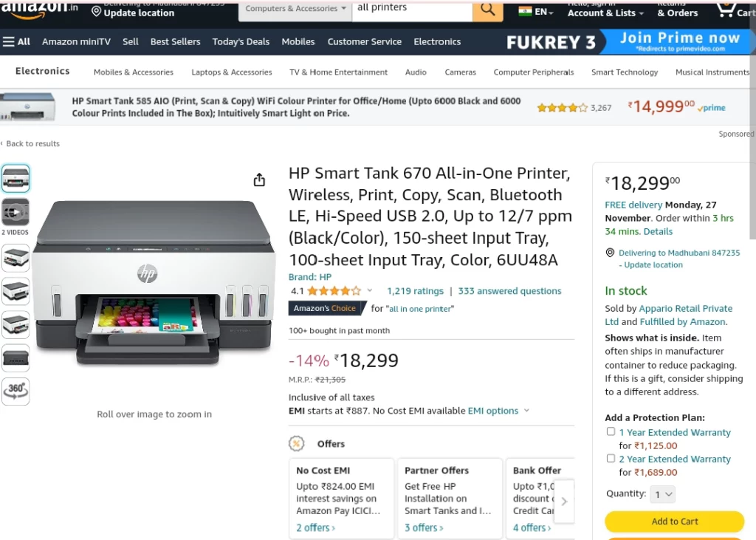Click in the all printers search field
Viewport: 756px width, 540px height.
412,10
